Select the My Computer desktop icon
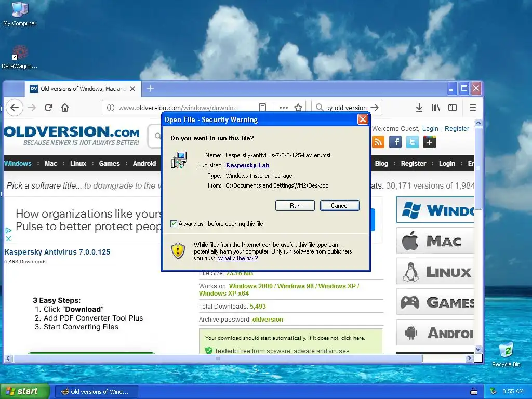532x399 pixels. 20,15
